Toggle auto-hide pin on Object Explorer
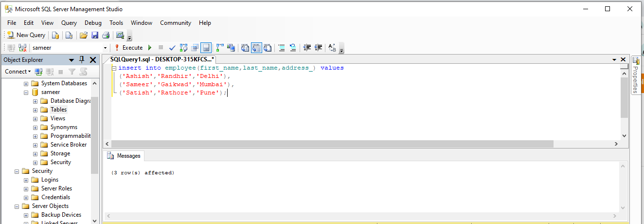Image resolution: width=644 pixels, height=224 pixels. (x=82, y=60)
